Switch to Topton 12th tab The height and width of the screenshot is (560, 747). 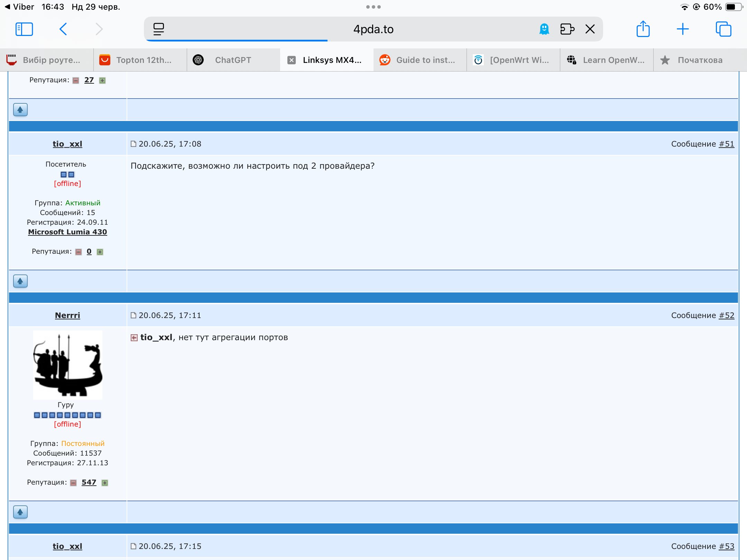click(x=144, y=60)
